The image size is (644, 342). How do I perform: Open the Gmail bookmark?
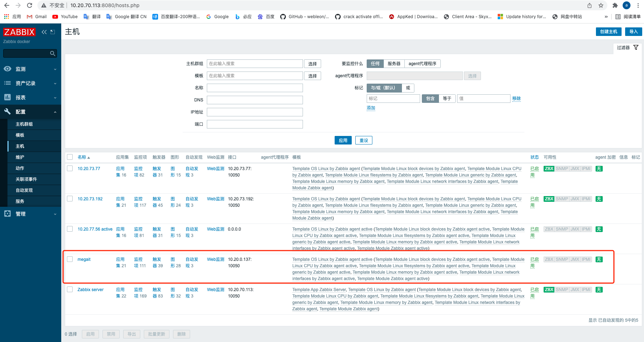[x=37, y=17]
